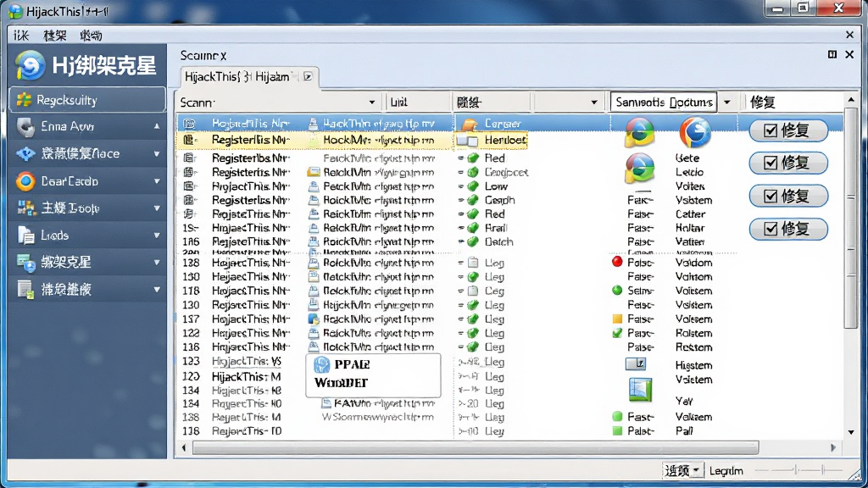Click the Samseotls Doctums field
868x488 pixels.
(664, 103)
